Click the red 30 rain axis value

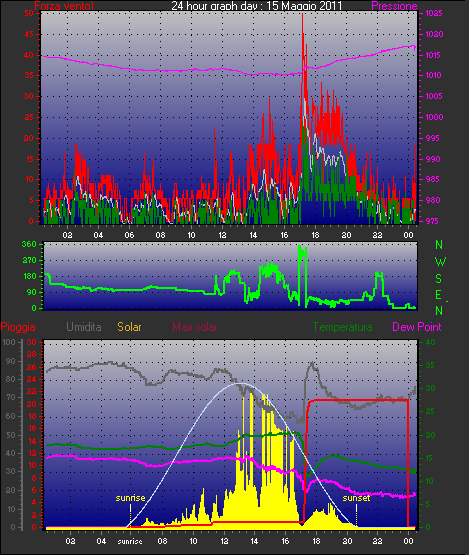pos(32,342)
